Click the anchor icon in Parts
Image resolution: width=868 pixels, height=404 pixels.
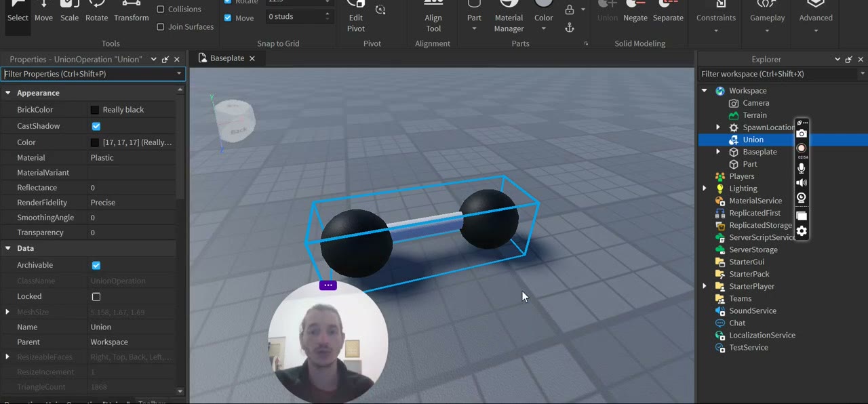click(570, 27)
